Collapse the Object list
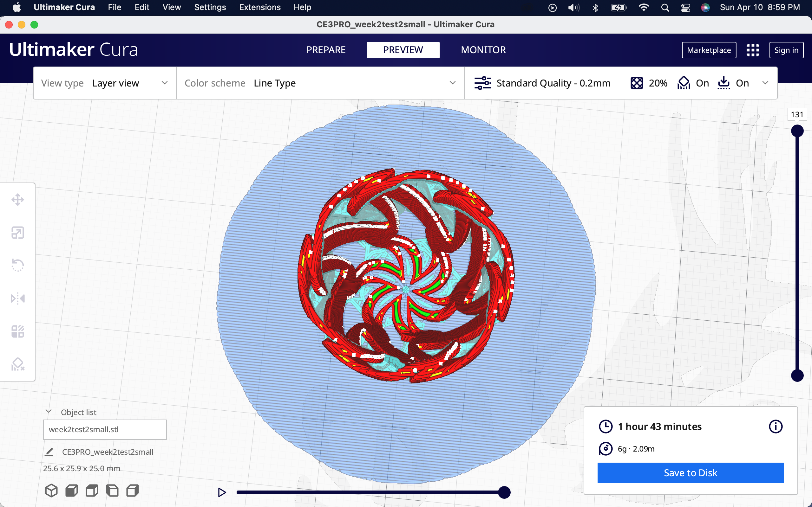Viewport: 812px width, 507px height. click(49, 412)
